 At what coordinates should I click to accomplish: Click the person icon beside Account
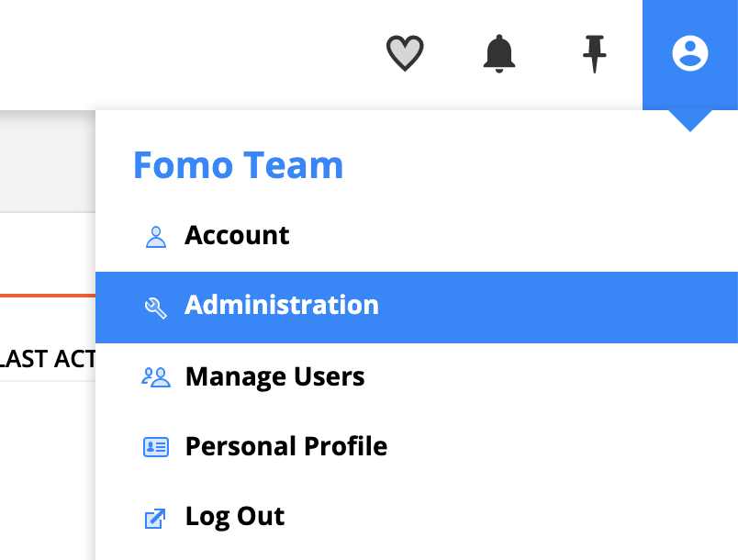[x=156, y=237]
